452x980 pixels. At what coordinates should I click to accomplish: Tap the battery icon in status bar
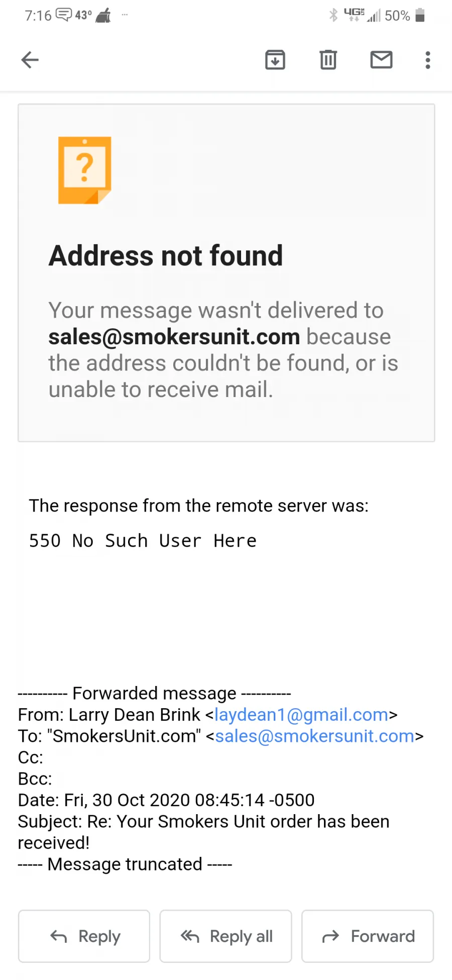[x=420, y=15]
